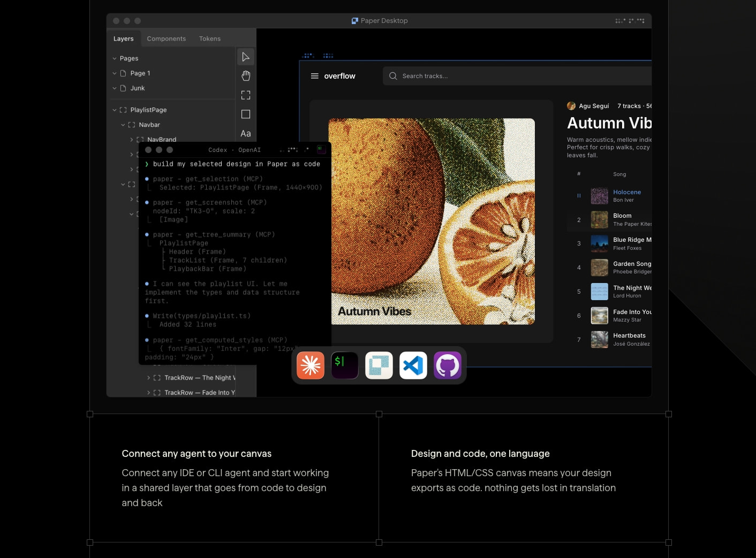The image size is (756, 558).
Task: Click the terminal badge icon in Codex window
Action: (x=321, y=149)
